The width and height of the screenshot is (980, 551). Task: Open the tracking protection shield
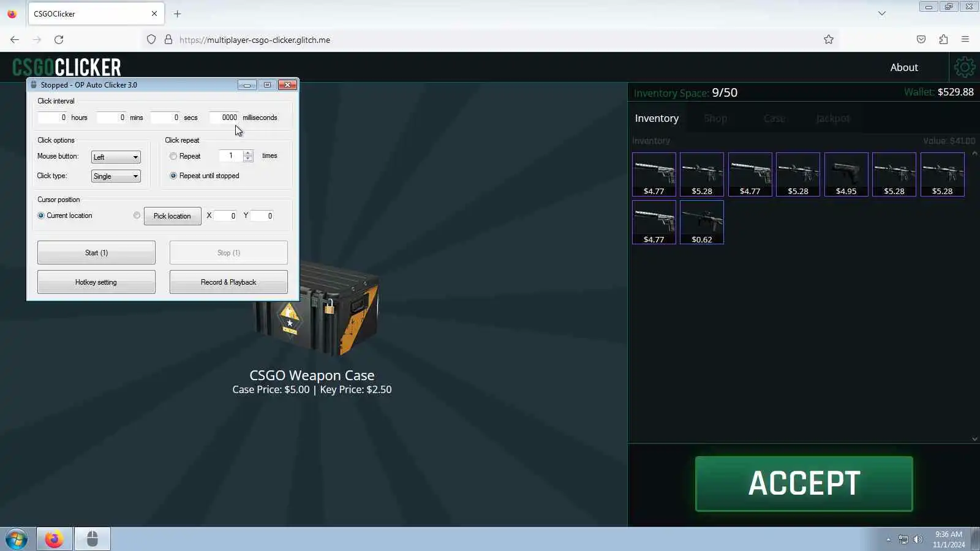151,40
